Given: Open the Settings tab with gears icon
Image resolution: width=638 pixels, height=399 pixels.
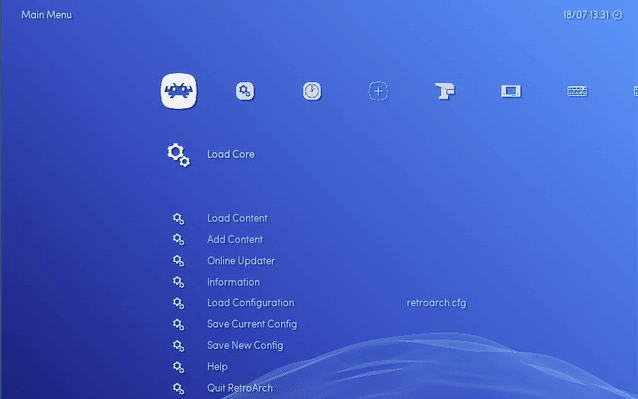Looking at the screenshot, I should pos(245,91).
